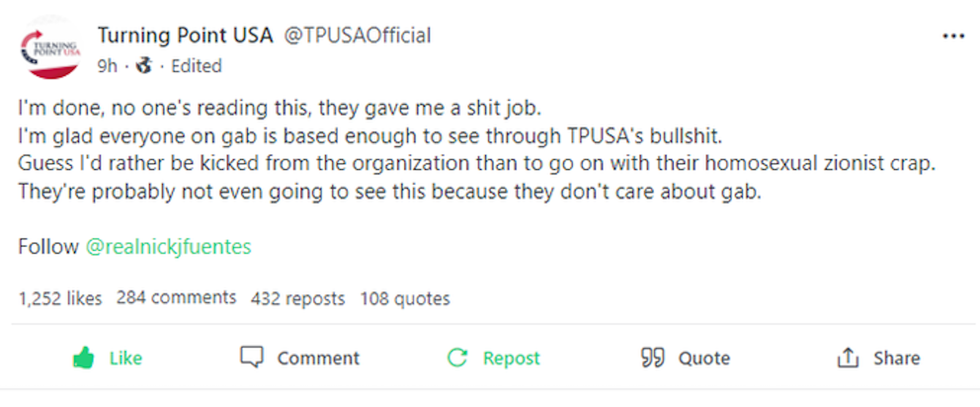
Task: Click the Share upload arrow icon
Action: pyautogui.click(x=848, y=357)
